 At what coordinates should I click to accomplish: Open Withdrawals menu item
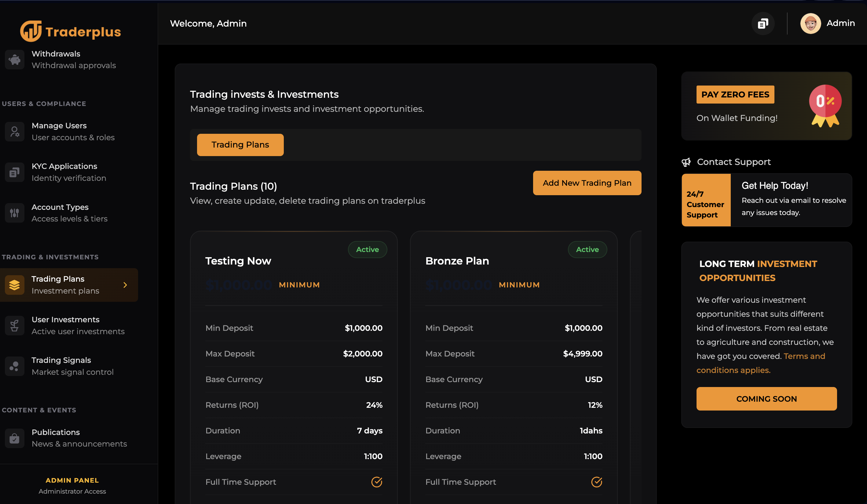click(69, 60)
